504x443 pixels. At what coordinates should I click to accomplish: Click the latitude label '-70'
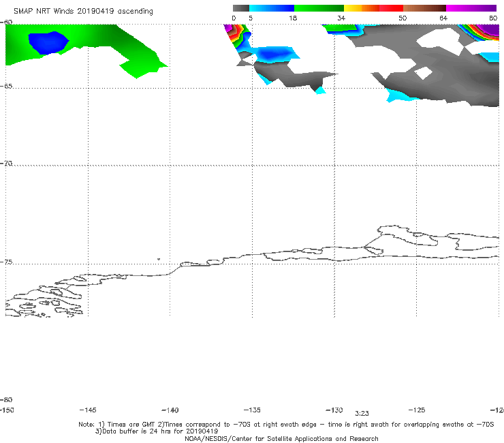[x=6, y=164]
